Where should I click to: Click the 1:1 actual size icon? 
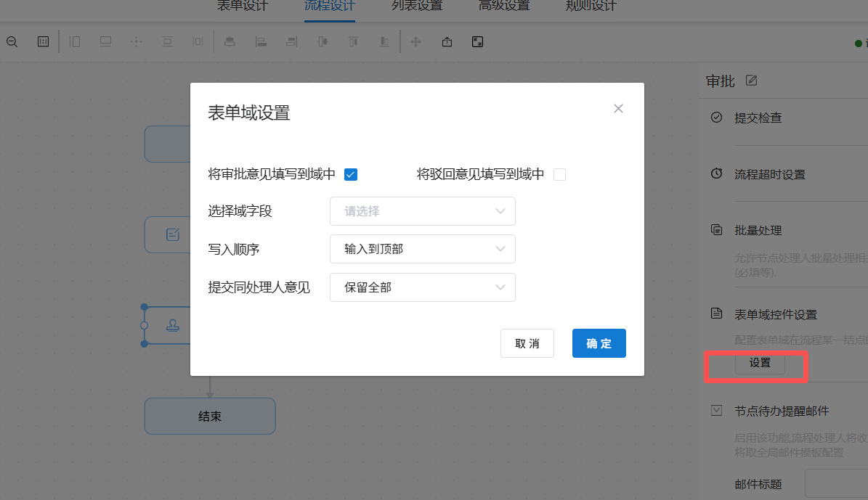click(x=43, y=42)
